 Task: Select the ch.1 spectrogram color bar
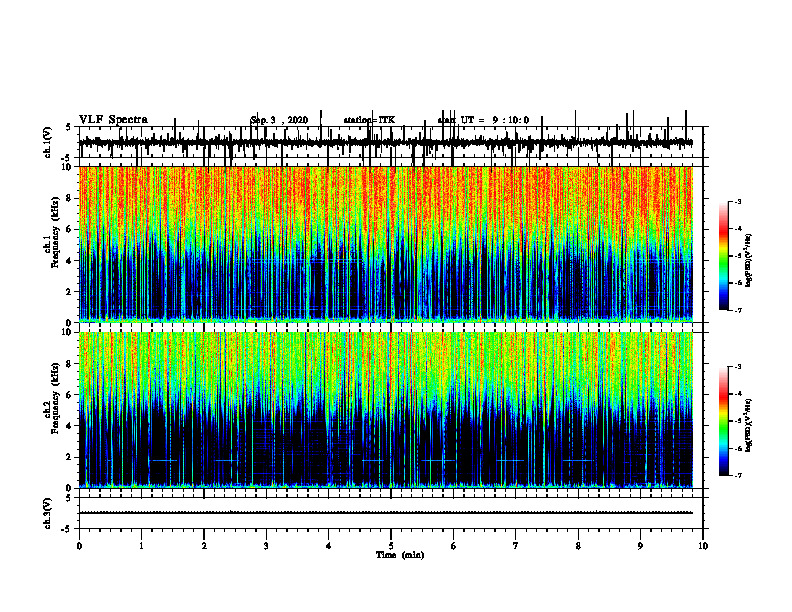723,256
